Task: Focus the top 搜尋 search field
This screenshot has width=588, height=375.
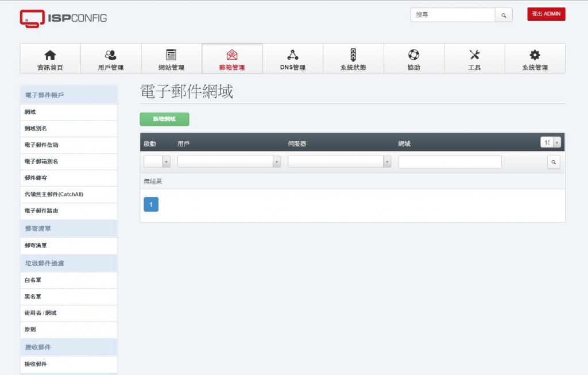Action: point(452,15)
